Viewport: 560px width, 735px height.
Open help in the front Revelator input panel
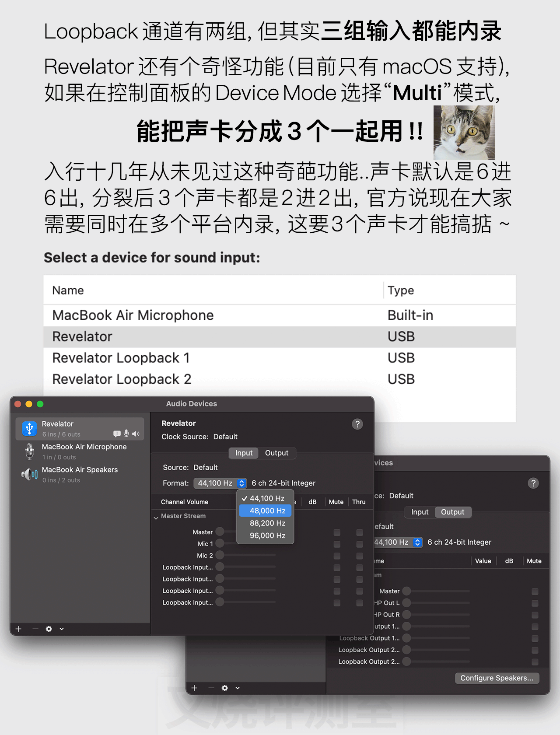tap(357, 424)
